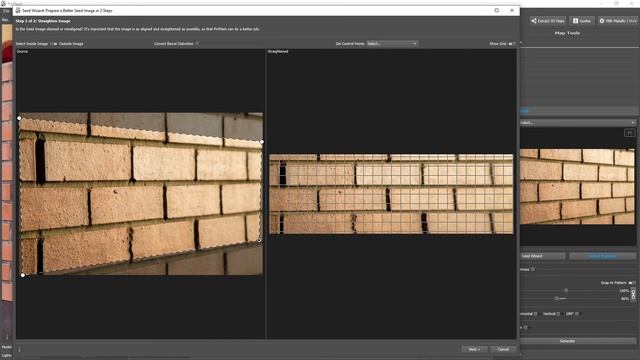Click the Extract 3D Maps share icon
Screen dimensions: 640x360
pos(533,21)
